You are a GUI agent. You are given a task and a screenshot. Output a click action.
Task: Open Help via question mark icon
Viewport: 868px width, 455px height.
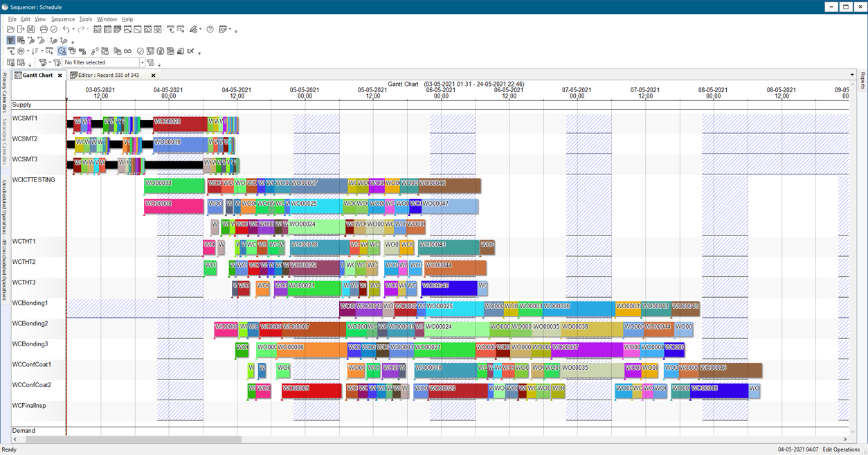click(210, 30)
